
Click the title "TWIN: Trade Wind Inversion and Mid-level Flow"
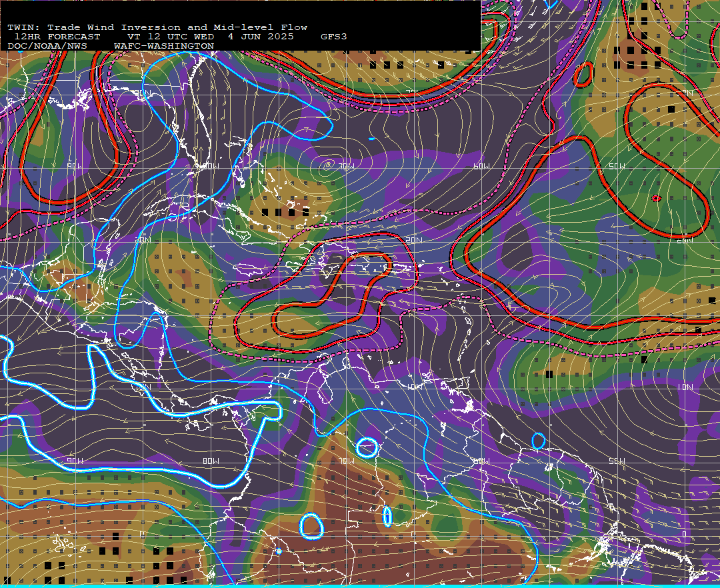click(x=157, y=27)
